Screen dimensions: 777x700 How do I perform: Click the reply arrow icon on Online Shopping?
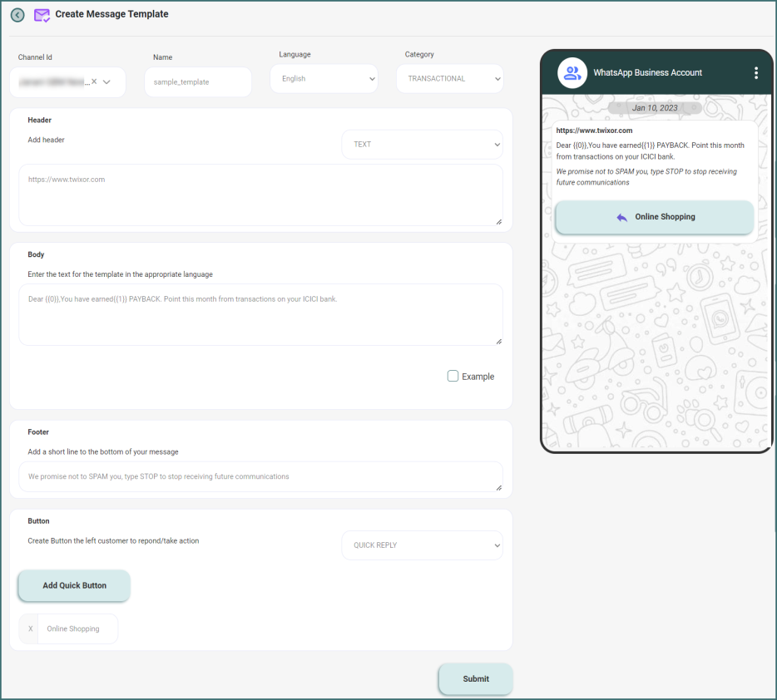621,217
